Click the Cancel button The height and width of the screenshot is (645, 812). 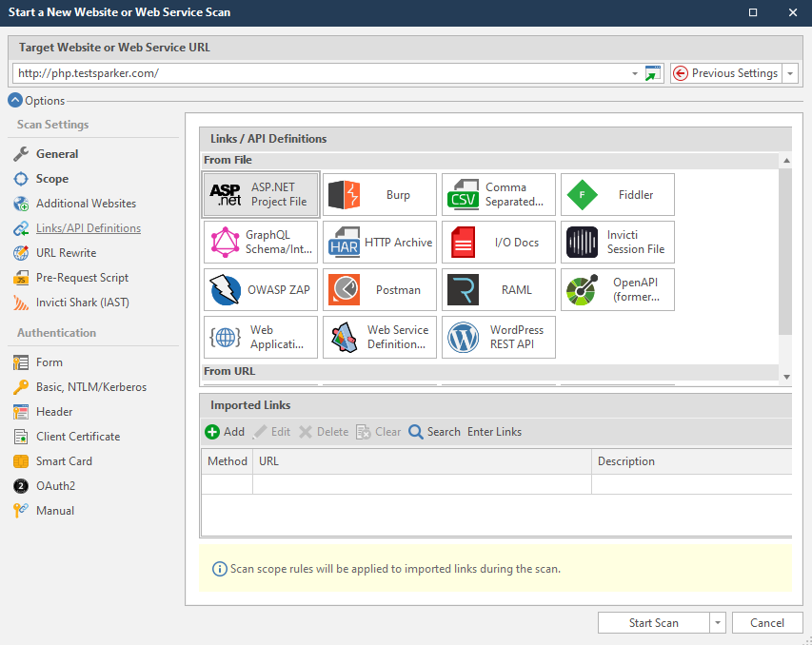click(x=767, y=623)
